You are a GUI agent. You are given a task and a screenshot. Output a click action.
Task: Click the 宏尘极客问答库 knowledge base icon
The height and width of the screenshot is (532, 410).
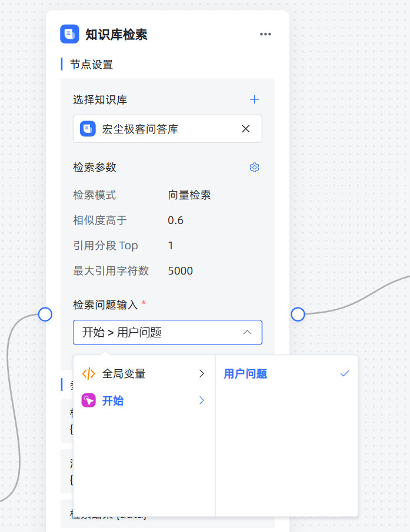click(88, 129)
